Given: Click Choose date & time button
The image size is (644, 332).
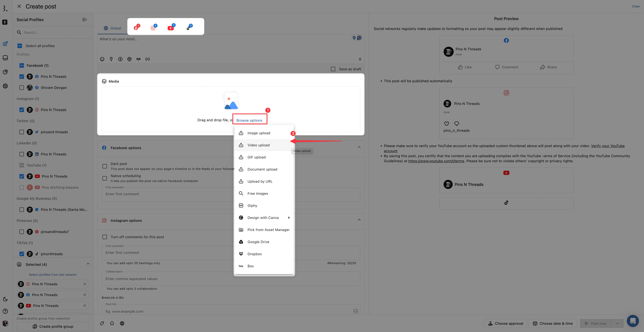Looking at the screenshot, I should point(552,323).
